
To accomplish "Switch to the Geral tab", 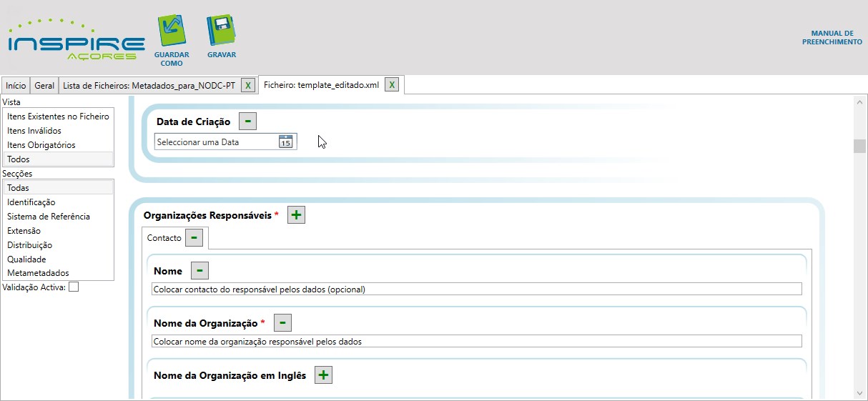I will [44, 86].
